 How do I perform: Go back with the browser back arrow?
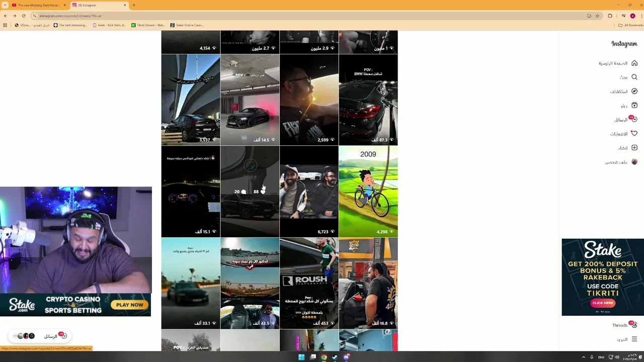point(6,16)
